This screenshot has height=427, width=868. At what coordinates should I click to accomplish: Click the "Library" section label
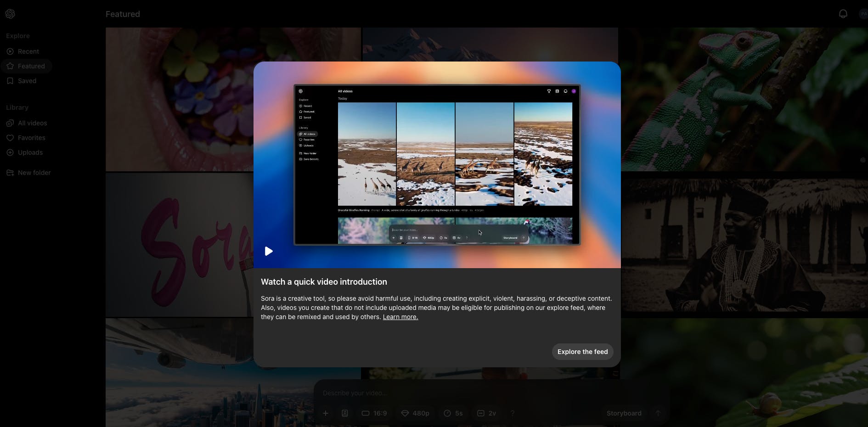click(x=17, y=107)
